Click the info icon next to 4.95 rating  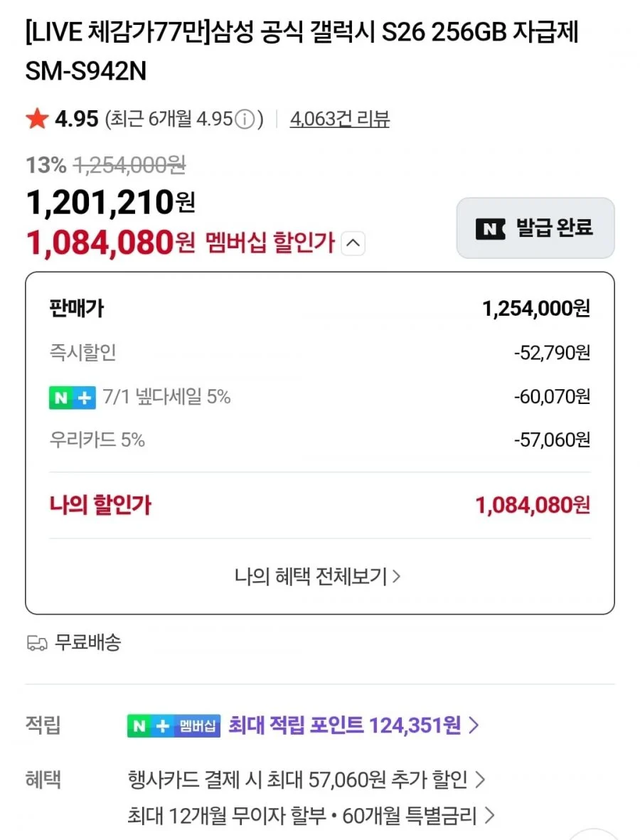coord(245,119)
